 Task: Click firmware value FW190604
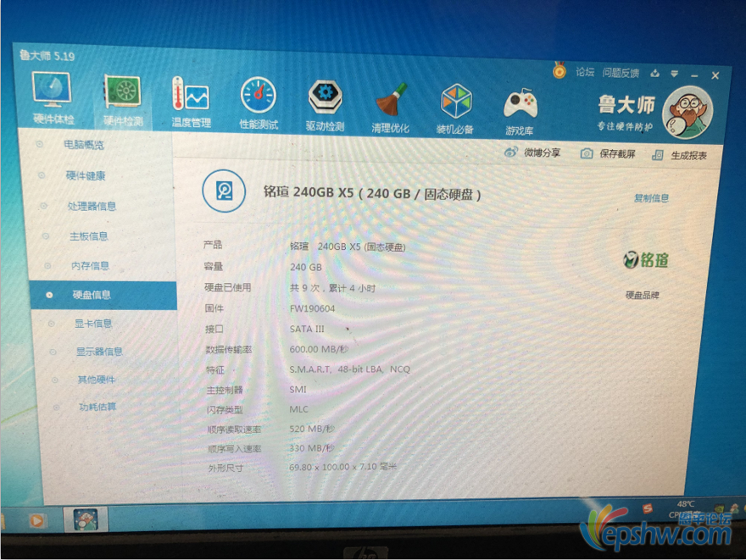[x=312, y=308]
